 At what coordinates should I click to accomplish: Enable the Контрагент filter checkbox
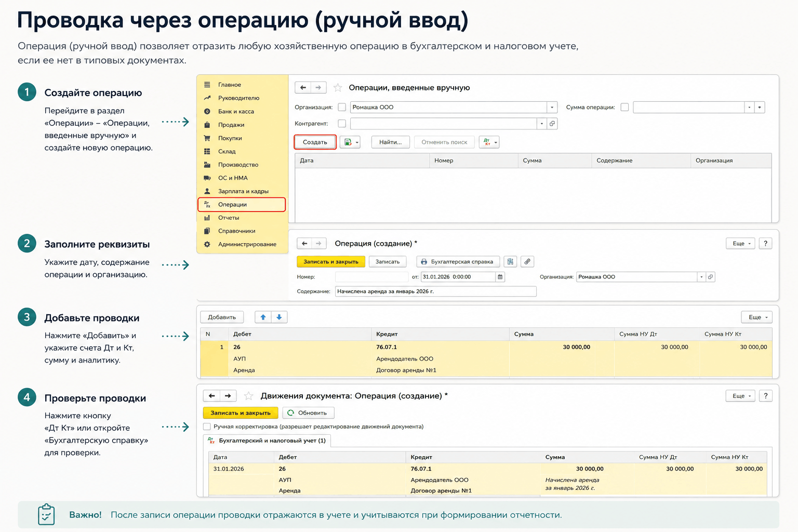(342, 124)
